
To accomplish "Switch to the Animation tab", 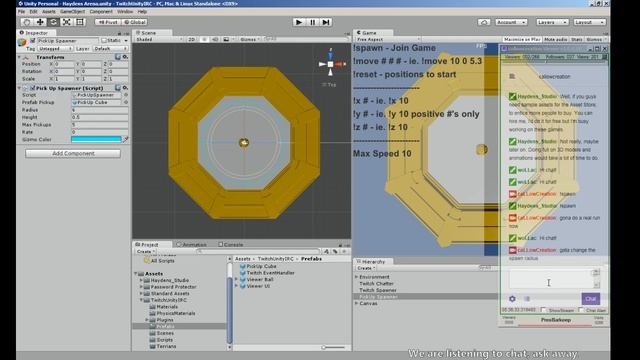I will point(191,244).
